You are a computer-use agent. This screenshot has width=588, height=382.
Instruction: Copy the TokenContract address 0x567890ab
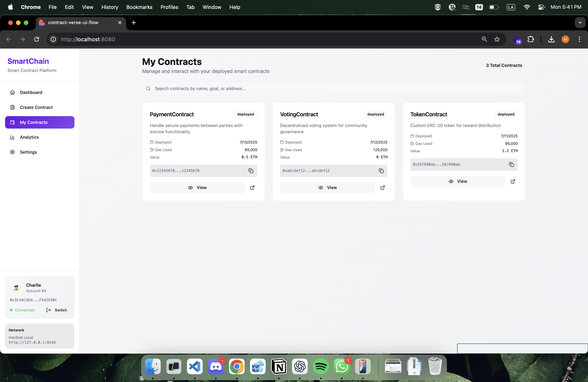[511, 165]
